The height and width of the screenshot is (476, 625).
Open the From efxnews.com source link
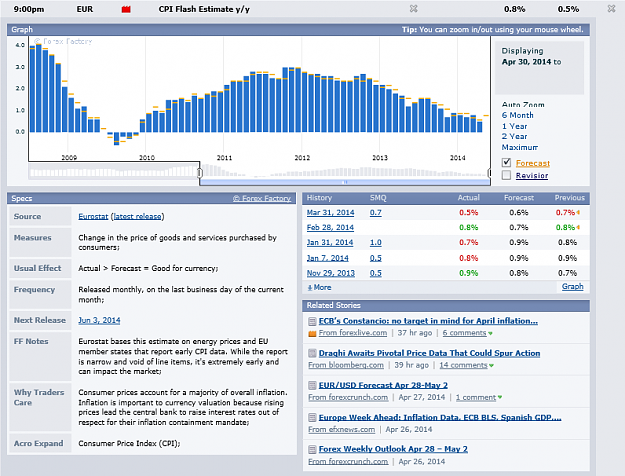click(342, 429)
